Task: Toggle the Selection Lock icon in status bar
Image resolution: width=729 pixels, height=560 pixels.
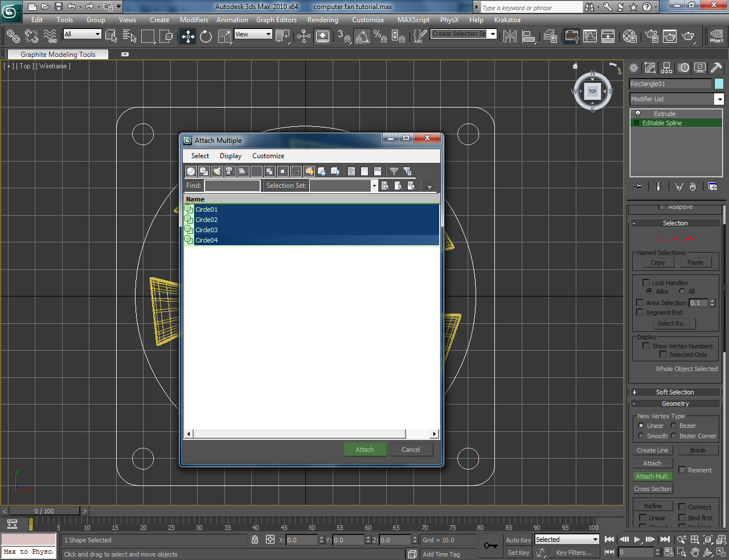Action: click(255, 540)
